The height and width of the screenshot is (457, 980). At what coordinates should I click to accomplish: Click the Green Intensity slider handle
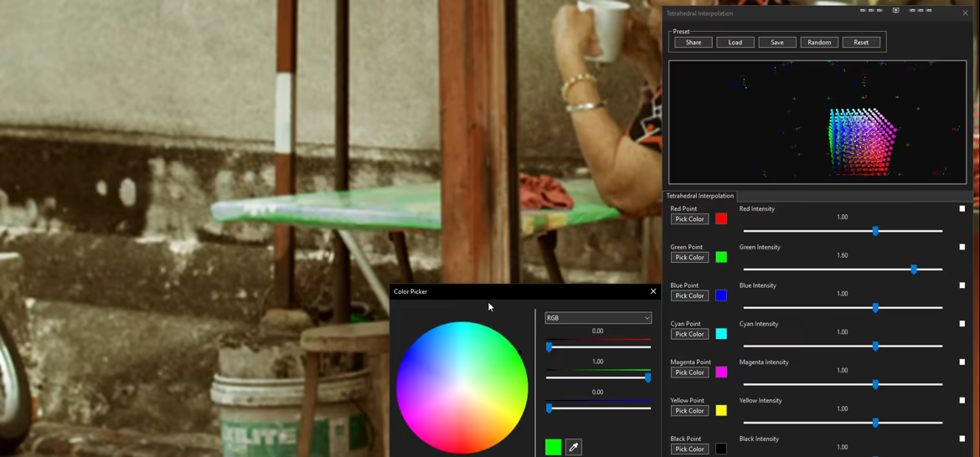coord(914,270)
